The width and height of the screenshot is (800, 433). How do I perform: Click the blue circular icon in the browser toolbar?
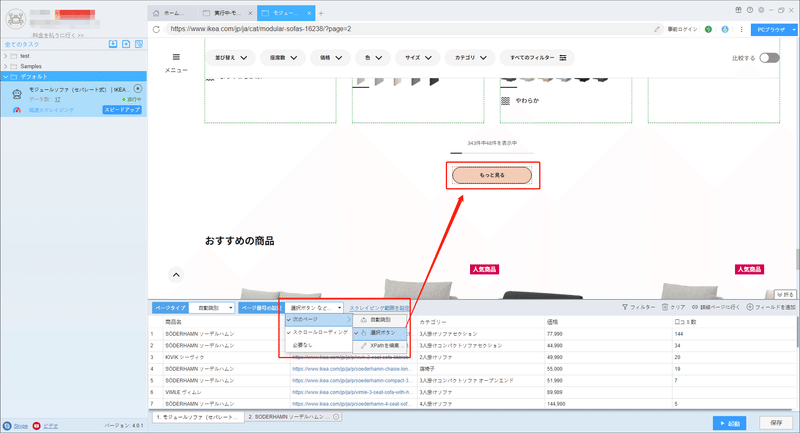tap(724, 29)
